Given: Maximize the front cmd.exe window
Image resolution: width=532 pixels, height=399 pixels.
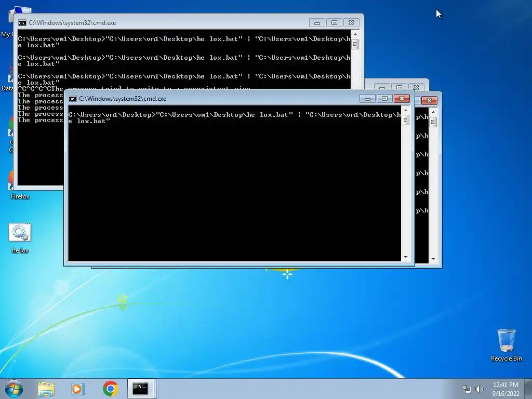Looking at the screenshot, I should pyautogui.click(x=384, y=99).
